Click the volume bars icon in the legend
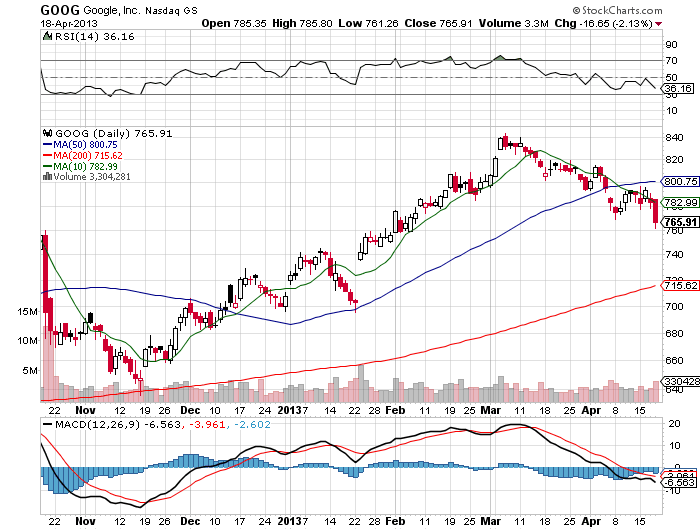Viewport: 700px width, 530px height. pyautogui.click(x=47, y=177)
